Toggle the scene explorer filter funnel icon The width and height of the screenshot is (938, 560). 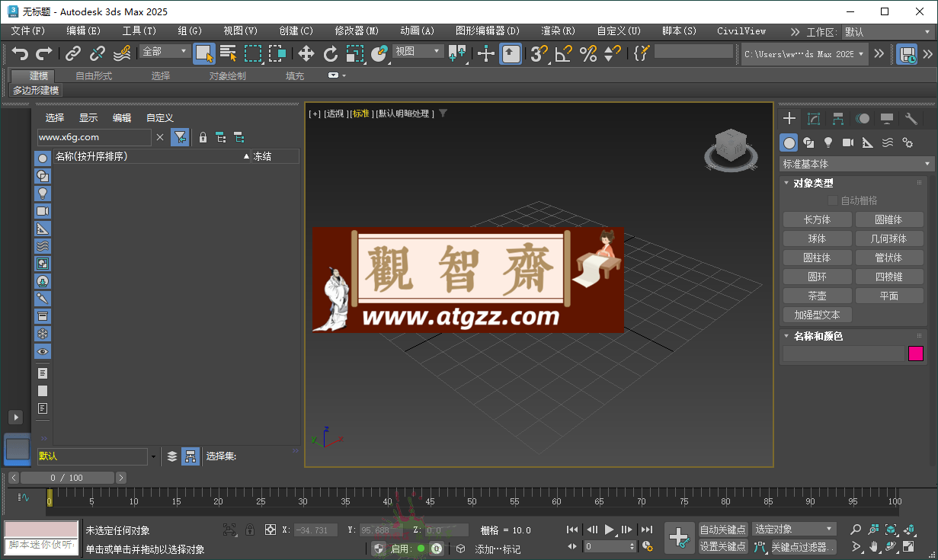coord(180,137)
